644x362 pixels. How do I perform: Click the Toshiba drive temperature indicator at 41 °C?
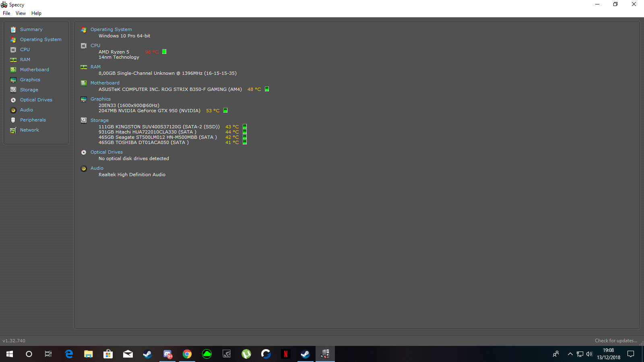coord(245,142)
